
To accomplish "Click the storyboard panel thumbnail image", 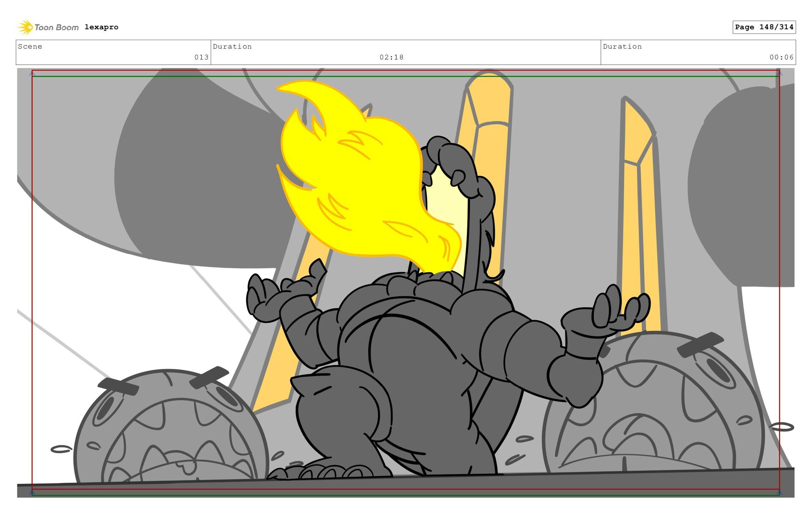I will 406,283.
